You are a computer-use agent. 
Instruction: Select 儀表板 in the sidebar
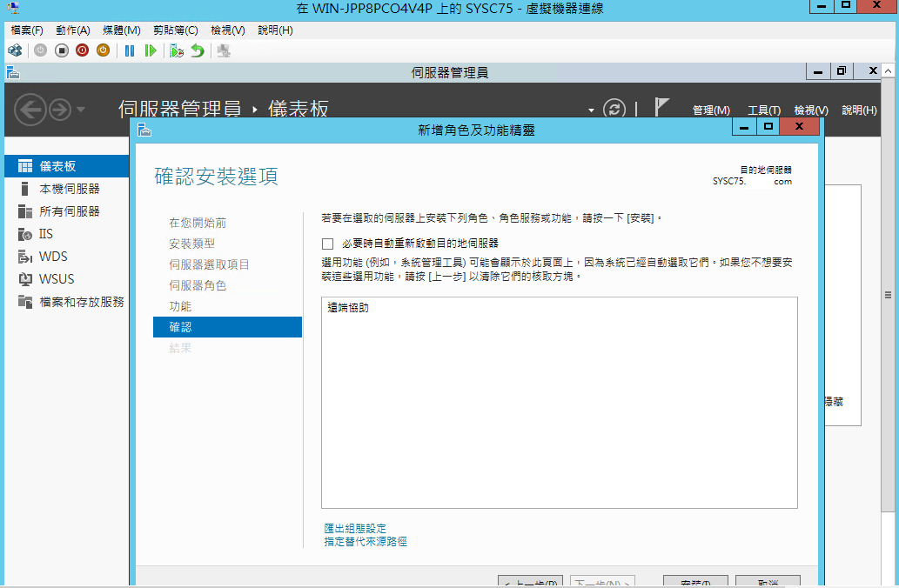coord(66,166)
